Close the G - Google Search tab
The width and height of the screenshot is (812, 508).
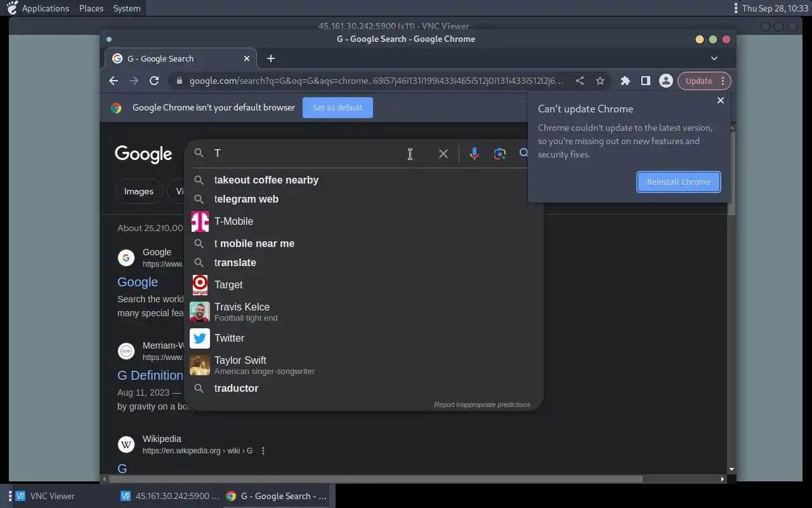(247, 58)
